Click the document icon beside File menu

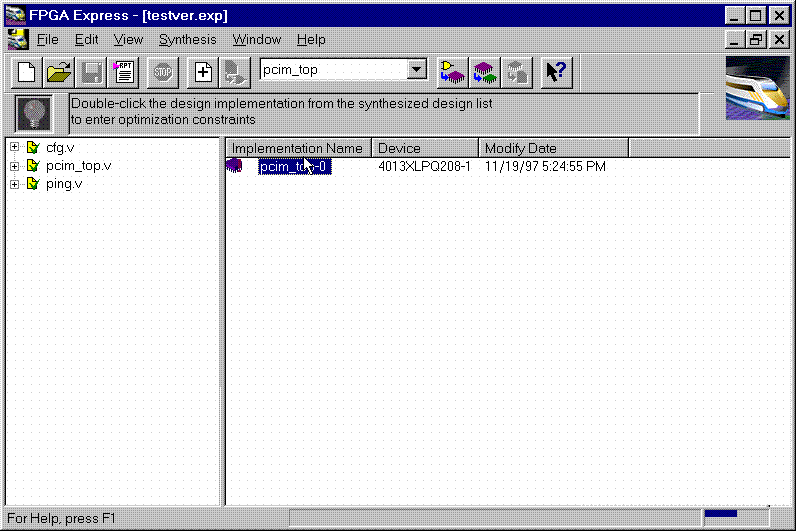tap(18, 39)
